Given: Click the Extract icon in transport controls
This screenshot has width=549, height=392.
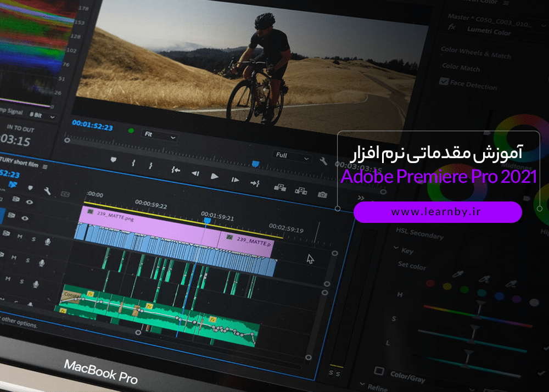Looking at the screenshot, I should (301, 191).
